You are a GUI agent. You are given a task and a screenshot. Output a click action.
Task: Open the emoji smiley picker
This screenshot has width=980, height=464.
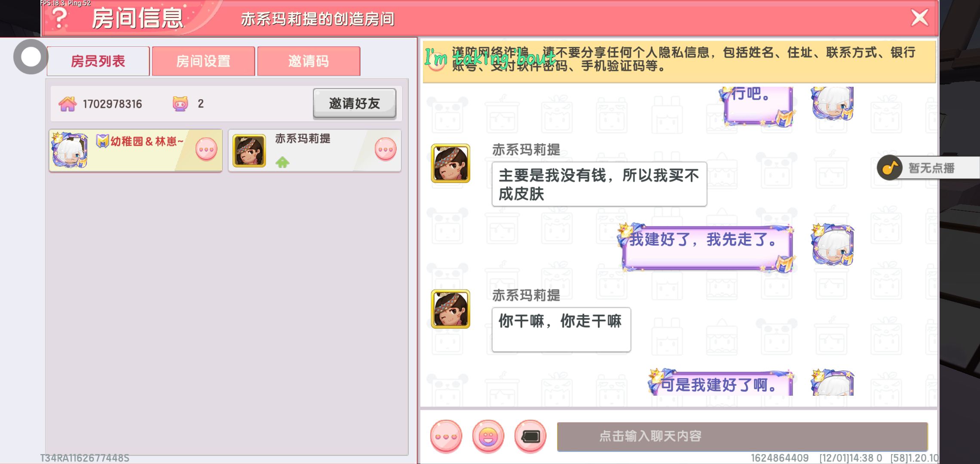pyautogui.click(x=488, y=437)
